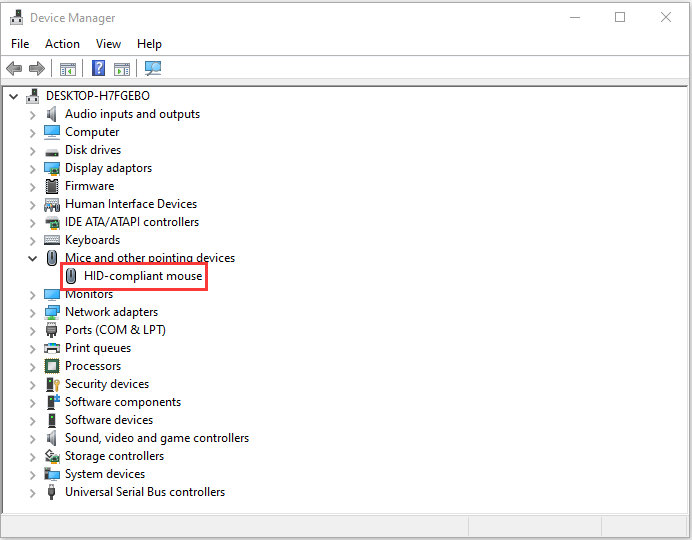
Task: Click the Back arrow toolbar icon
Action: 14,69
